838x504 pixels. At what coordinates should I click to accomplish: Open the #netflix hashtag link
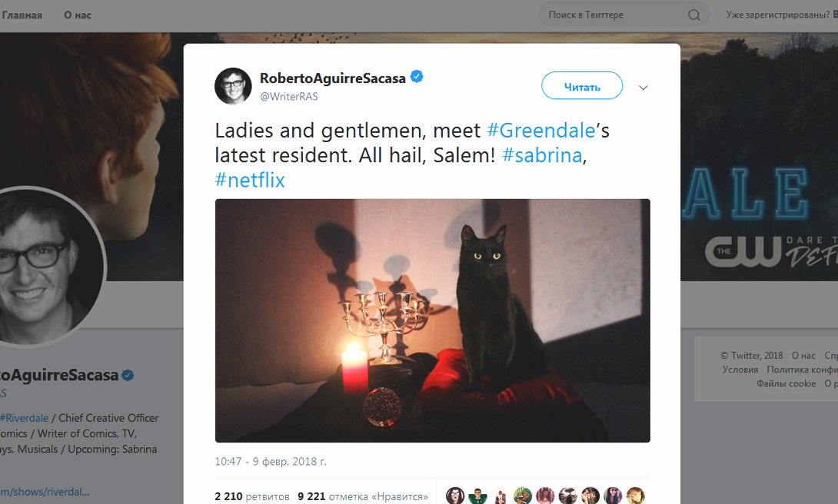(x=250, y=180)
